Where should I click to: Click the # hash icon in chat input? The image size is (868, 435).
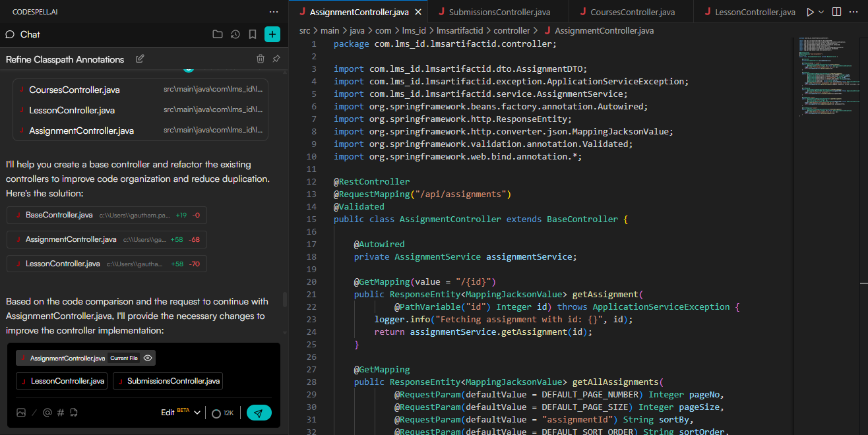pos(61,413)
